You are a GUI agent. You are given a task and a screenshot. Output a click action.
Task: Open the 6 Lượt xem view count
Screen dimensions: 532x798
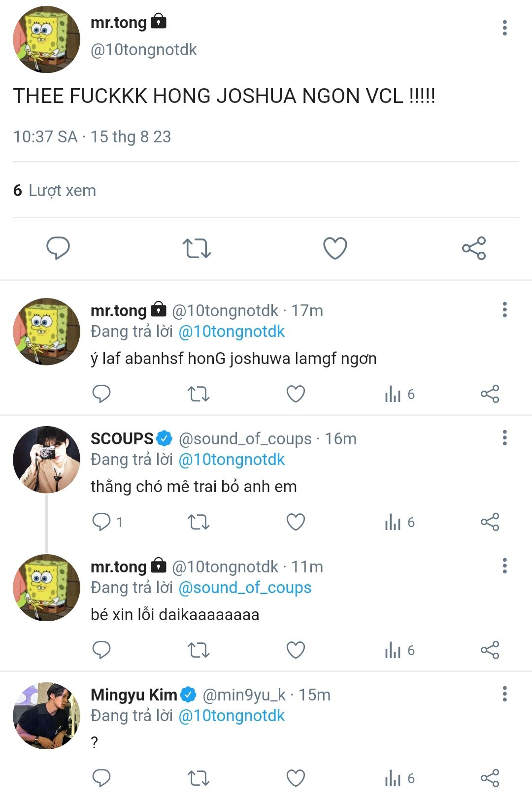55,191
